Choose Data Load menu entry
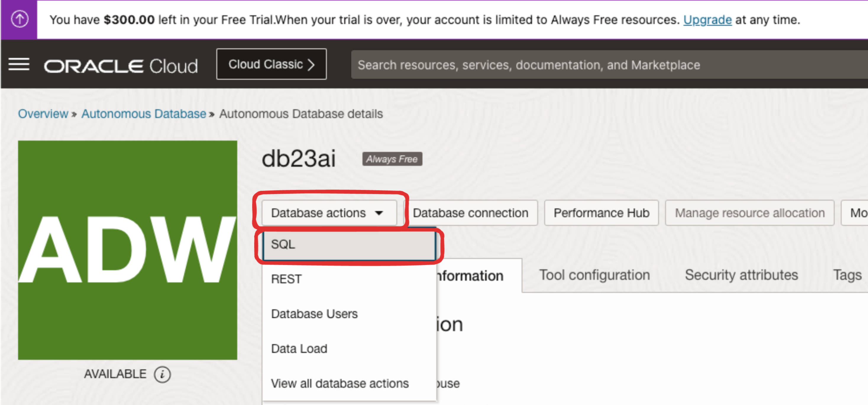 pyautogui.click(x=349, y=348)
